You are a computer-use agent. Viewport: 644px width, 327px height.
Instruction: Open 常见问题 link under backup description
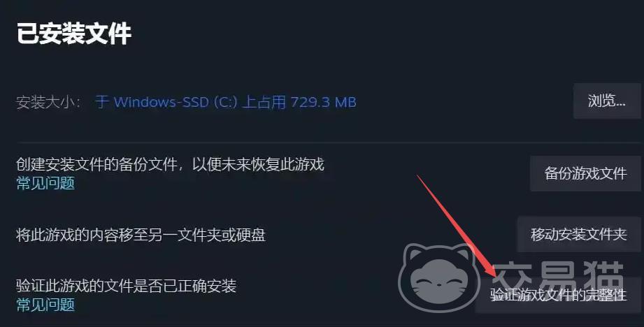click(45, 183)
